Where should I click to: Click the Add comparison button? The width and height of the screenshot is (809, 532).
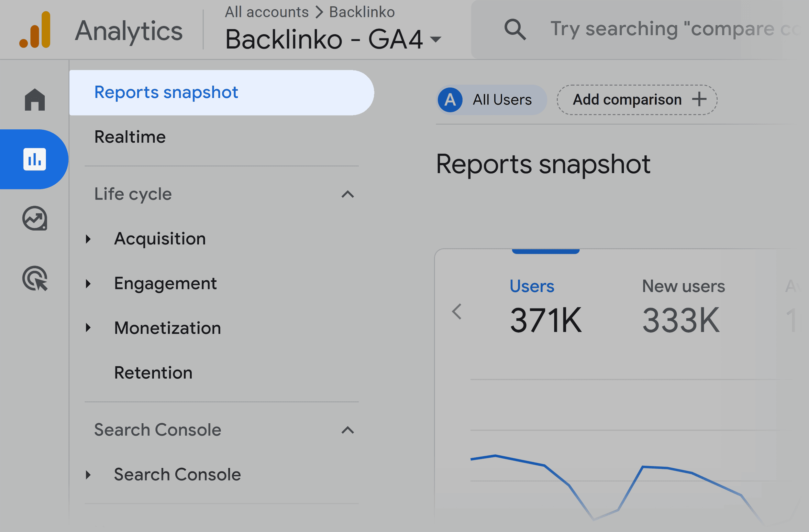click(637, 100)
